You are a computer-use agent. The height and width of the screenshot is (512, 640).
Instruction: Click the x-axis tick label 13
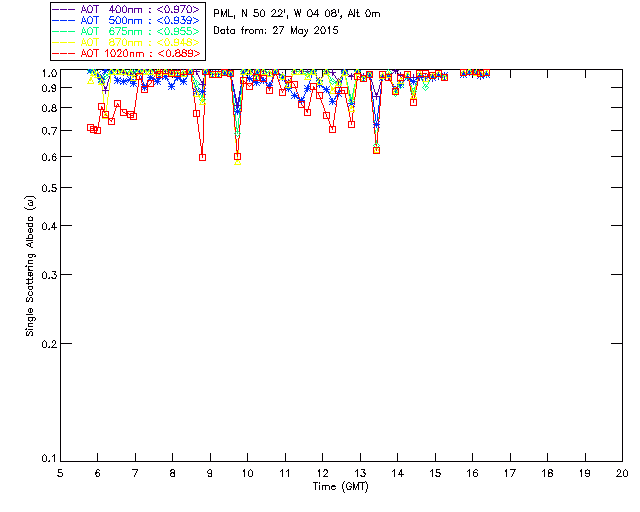[x=360, y=473]
